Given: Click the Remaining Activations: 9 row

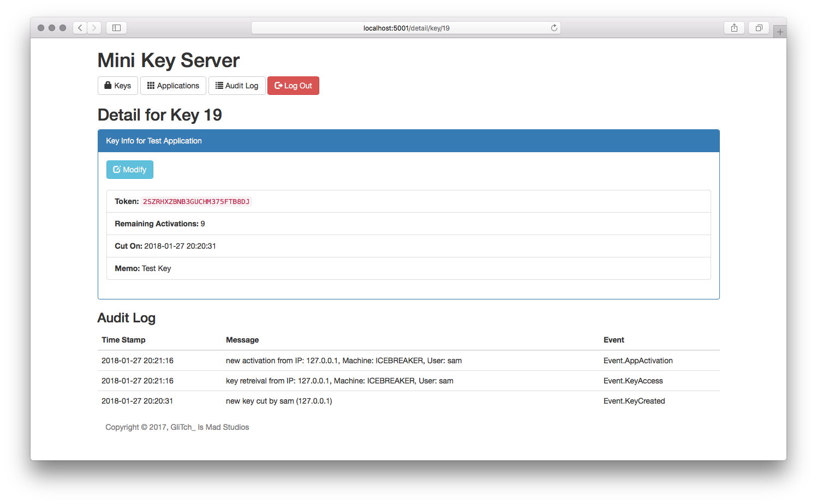Looking at the screenshot, I should coord(409,224).
